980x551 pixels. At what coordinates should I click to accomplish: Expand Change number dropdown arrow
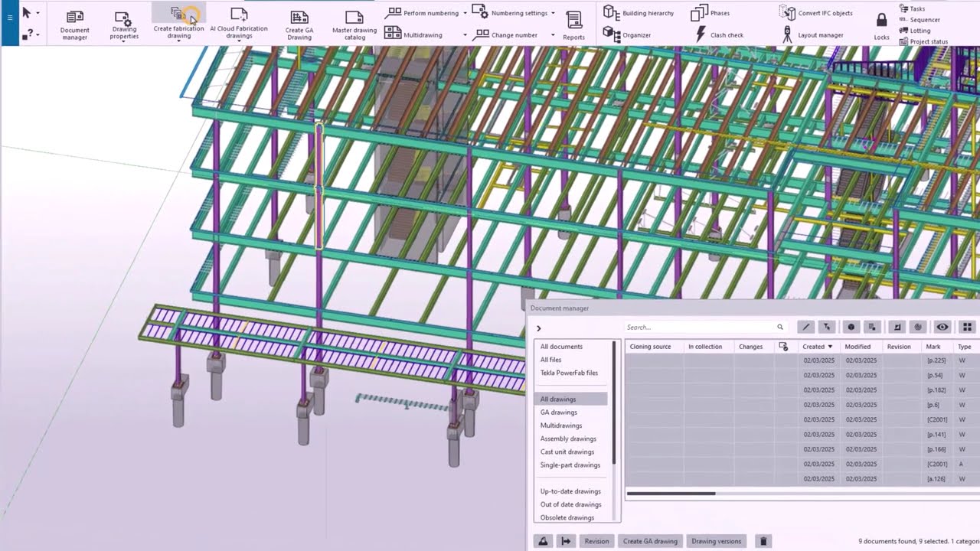coord(553,34)
